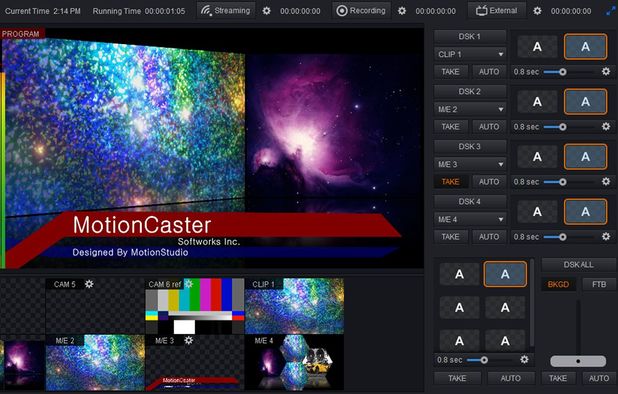Click AUTO under the T-bar
Image resolution: width=618 pixels, height=394 pixels.
click(x=599, y=378)
